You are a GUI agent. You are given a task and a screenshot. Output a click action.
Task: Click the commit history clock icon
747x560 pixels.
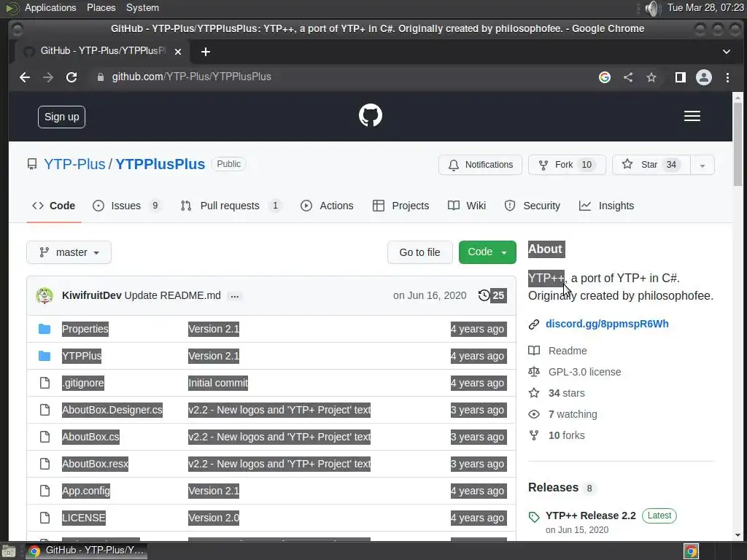(484, 295)
